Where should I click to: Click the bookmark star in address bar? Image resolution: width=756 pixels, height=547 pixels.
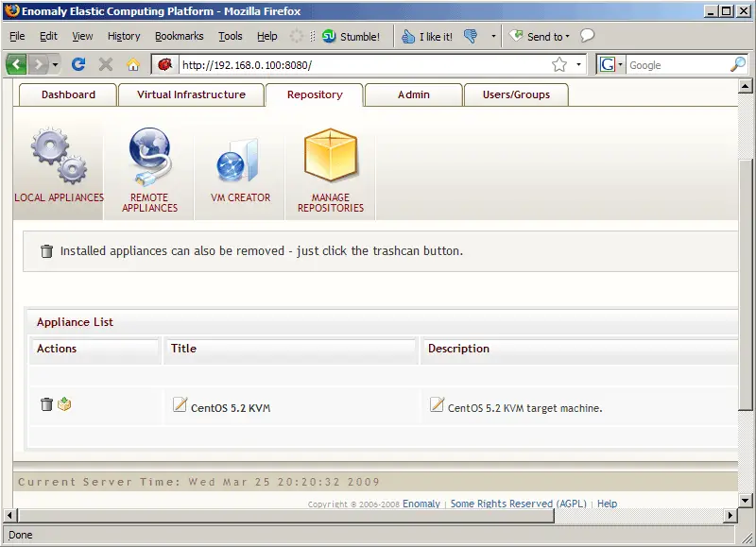559,65
